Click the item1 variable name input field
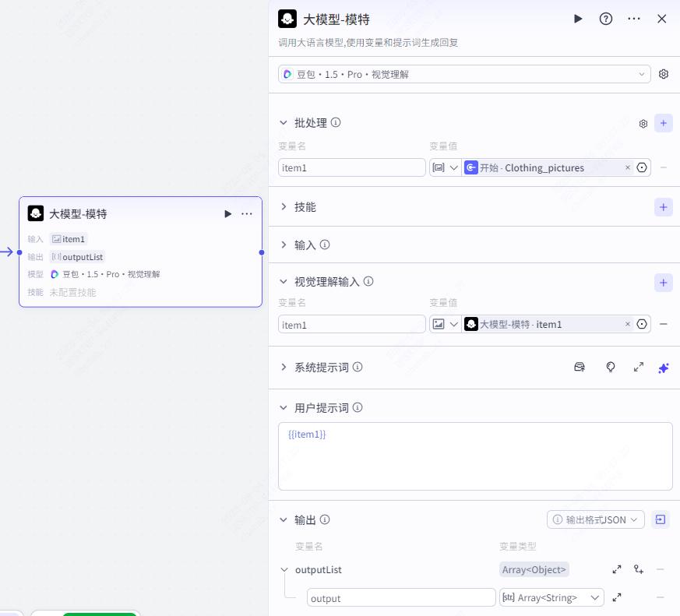The image size is (680, 616). [351, 167]
